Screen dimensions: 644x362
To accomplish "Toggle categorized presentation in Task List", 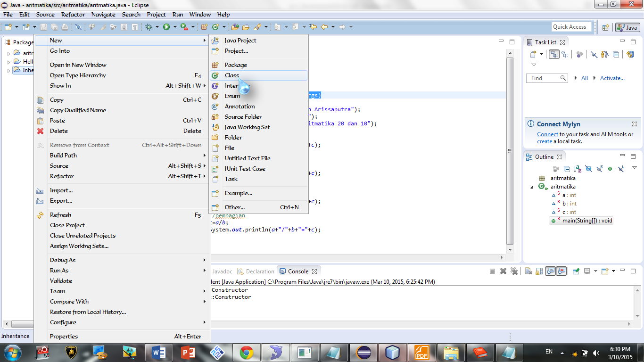I will coord(555,54).
